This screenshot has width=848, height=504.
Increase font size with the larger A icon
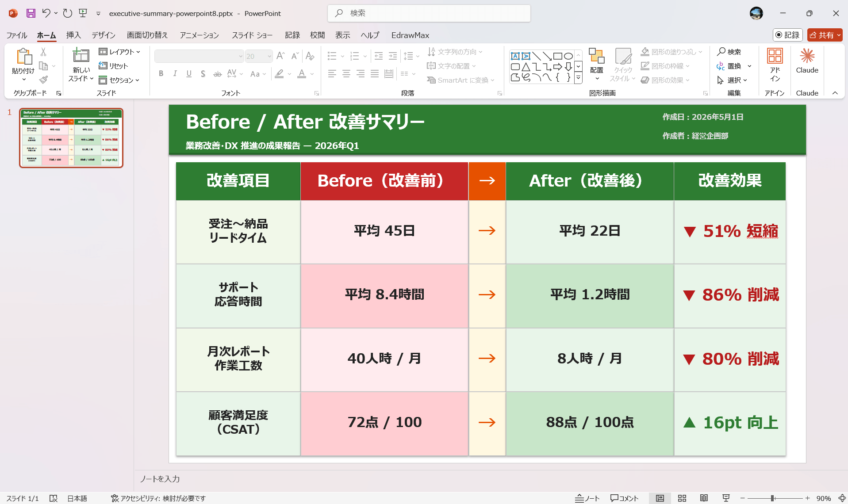click(x=280, y=56)
